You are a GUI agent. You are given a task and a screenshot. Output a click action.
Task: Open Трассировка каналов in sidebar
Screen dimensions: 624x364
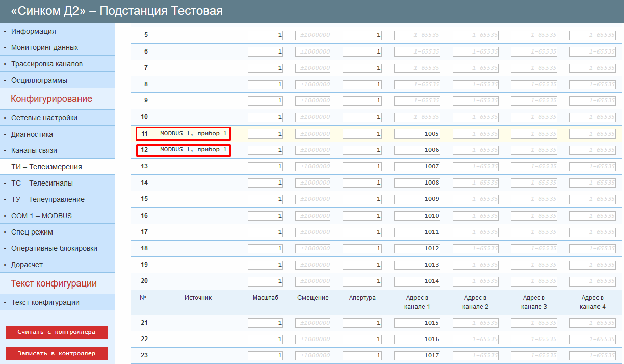point(47,64)
